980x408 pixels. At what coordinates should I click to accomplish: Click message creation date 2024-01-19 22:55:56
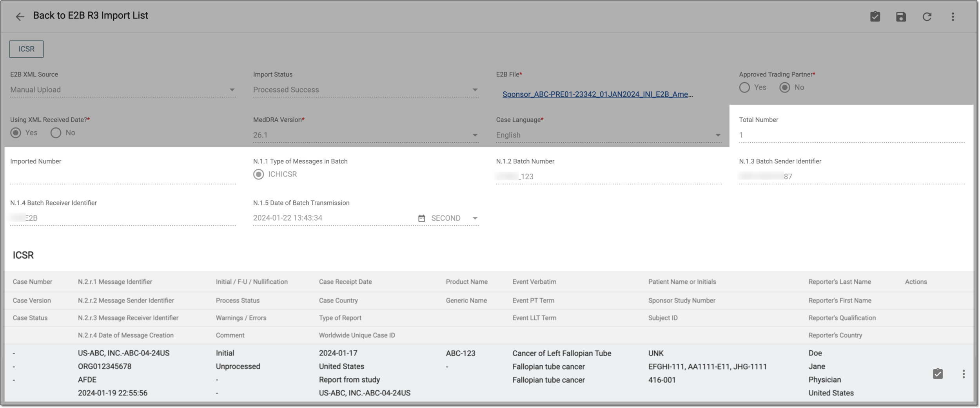[x=113, y=393]
